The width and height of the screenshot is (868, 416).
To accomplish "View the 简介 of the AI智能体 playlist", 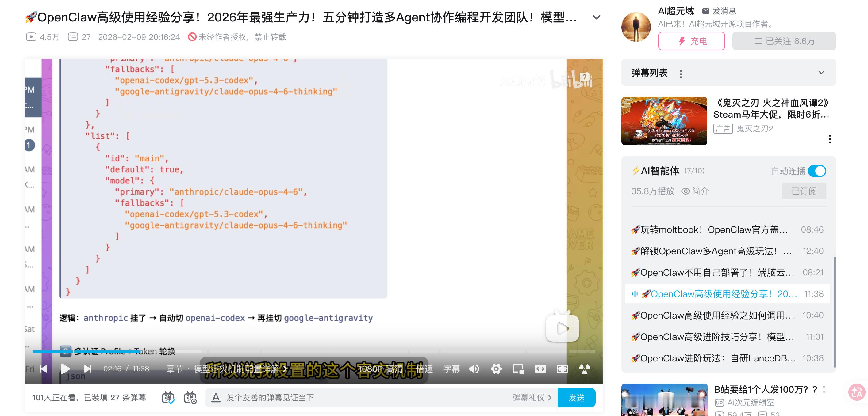I will [x=695, y=191].
